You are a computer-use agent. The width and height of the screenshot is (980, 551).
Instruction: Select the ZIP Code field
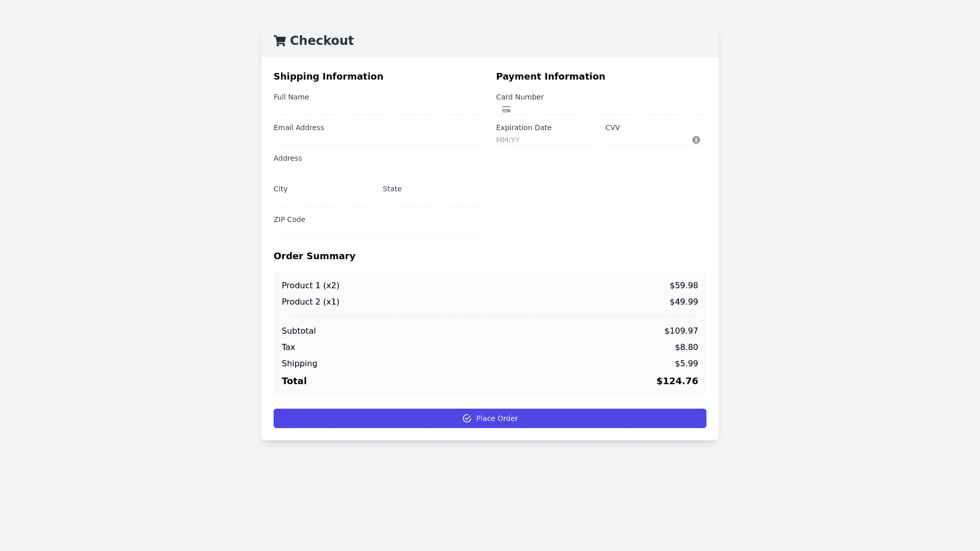click(x=378, y=232)
